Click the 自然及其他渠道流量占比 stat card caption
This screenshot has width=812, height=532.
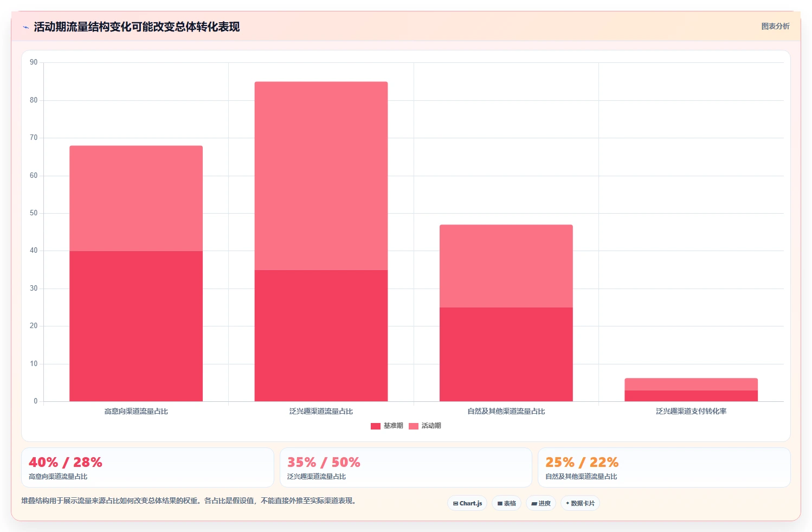coord(581,477)
